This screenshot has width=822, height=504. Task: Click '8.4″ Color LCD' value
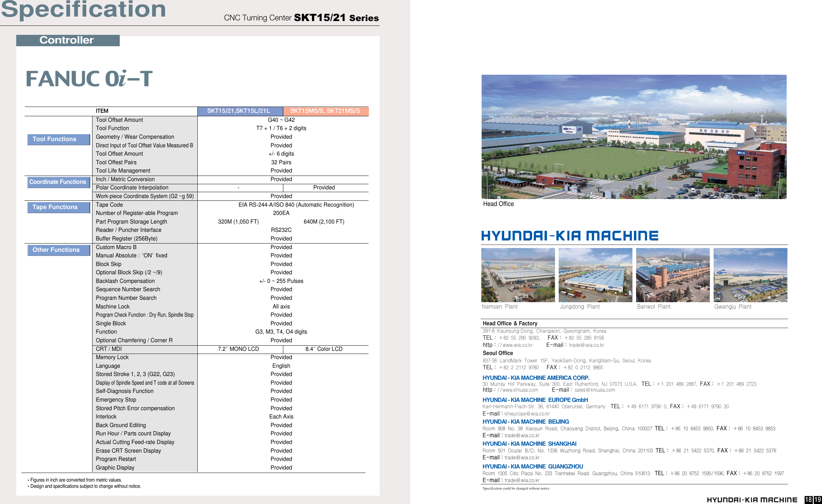pyautogui.click(x=324, y=349)
